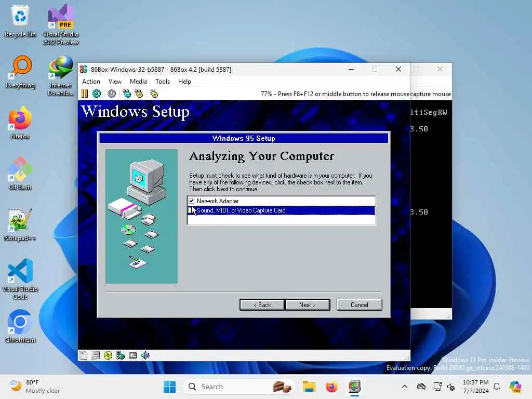Open the notifications bell
Image resolution: width=532 pixels, height=399 pixels.
click(x=497, y=387)
